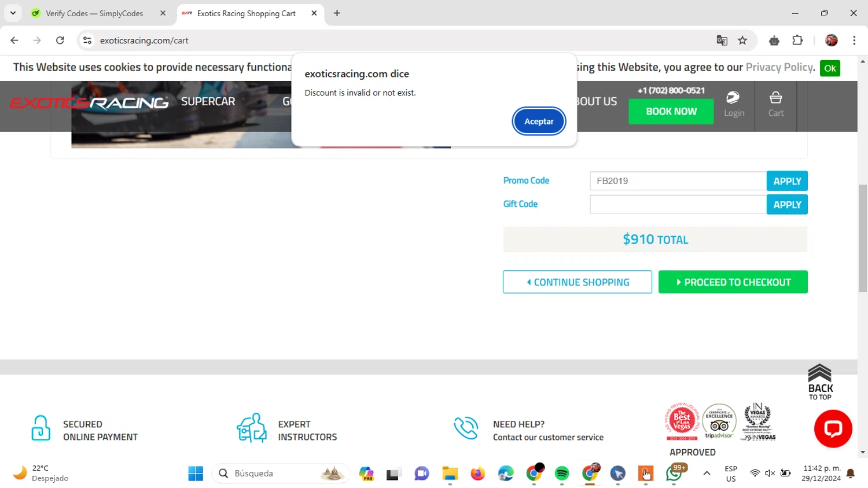Open Microsoft Edge from the taskbar
This screenshot has height=488, width=868.
click(506, 474)
